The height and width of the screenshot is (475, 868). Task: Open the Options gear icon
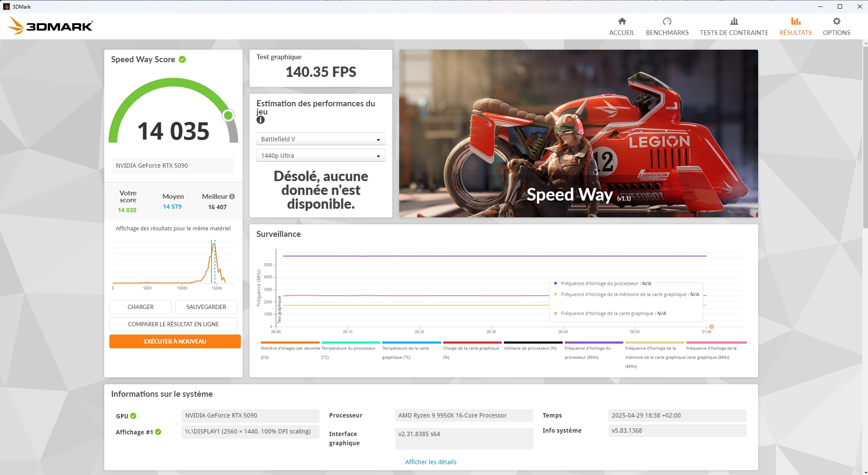(x=836, y=21)
